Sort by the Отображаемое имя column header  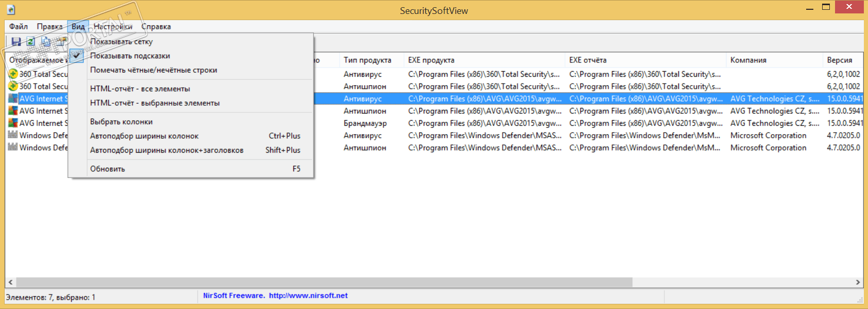[37, 60]
